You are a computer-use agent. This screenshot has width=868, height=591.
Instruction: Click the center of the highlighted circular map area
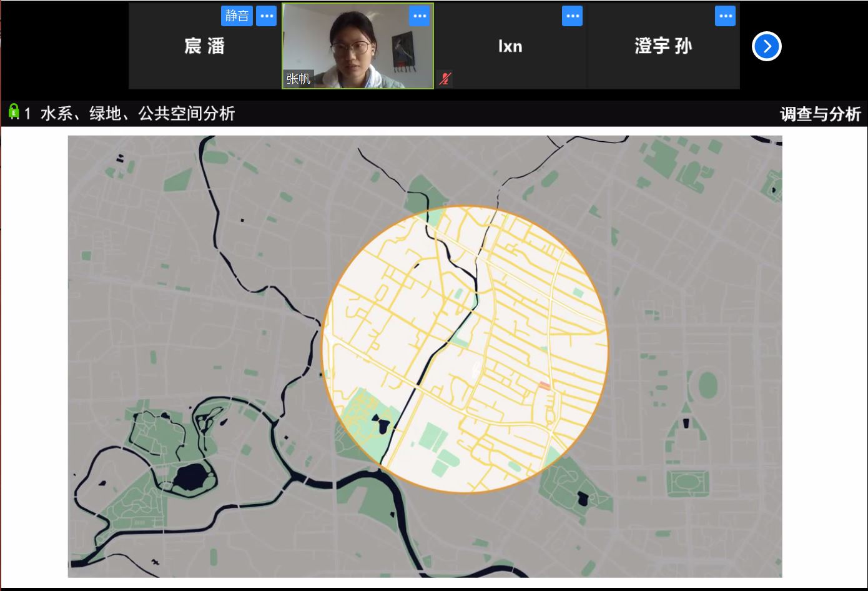point(465,350)
